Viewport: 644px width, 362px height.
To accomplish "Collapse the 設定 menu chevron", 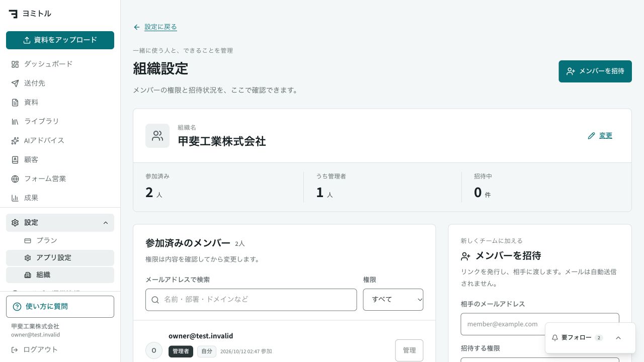I will pyautogui.click(x=106, y=223).
